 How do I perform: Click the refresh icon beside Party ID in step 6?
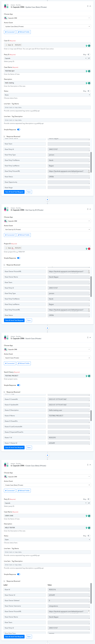pos(89,503)
